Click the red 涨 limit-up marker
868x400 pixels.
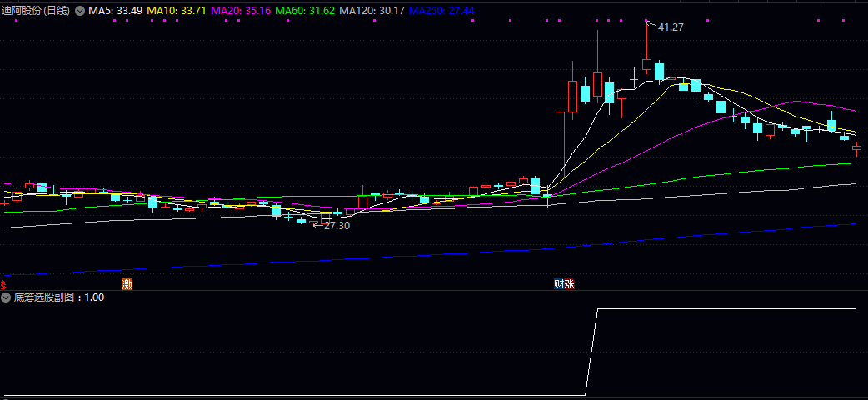pyautogui.click(x=570, y=284)
